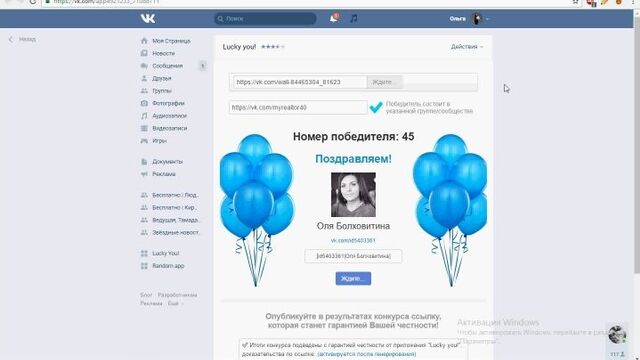Click the search magnifier icon
Viewport: 640px width, 360px height.
coord(220,19)
